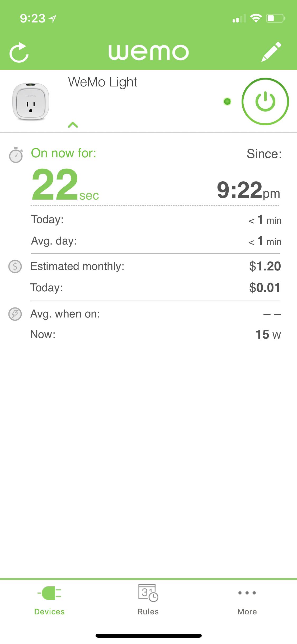The image size is (297, 644).
Task: Tap the pencil edit icon
Action: [x=271, y=52]
